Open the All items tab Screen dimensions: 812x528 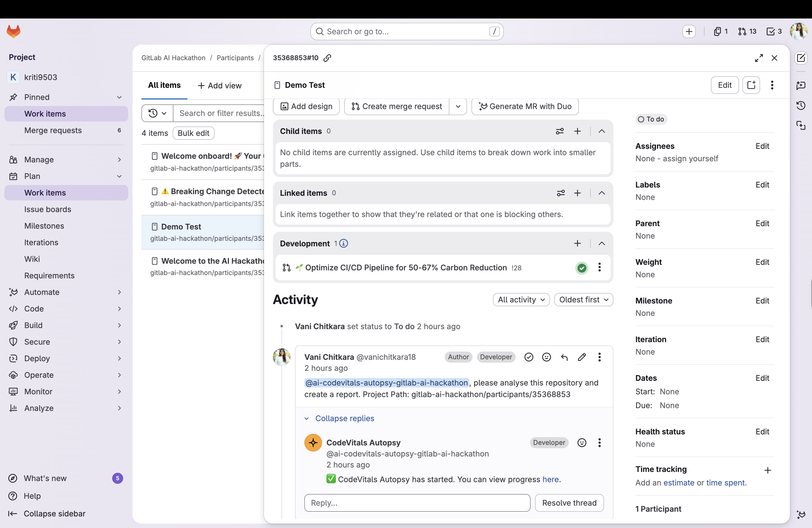164,85
